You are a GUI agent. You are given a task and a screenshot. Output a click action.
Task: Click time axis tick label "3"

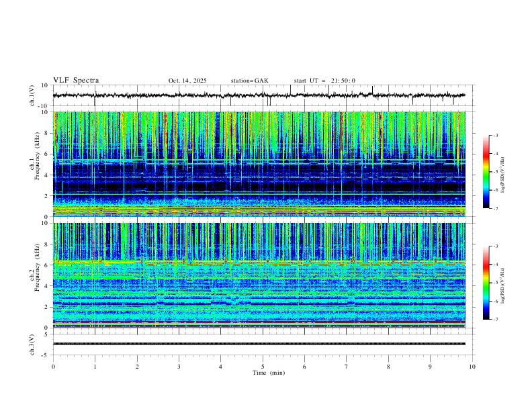(179, 367)
